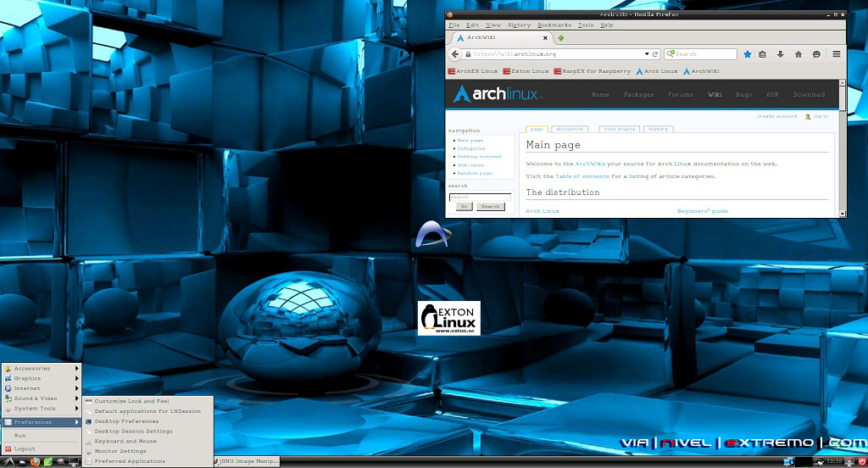Open Firefox Tools menu
868x468 pixels.
click(x=586, y=25)
